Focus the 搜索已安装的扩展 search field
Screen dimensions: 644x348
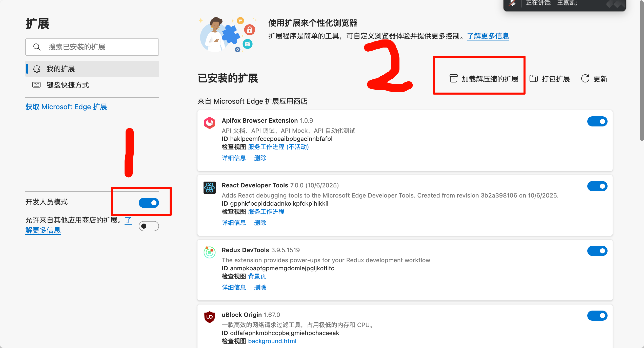[92, 47]
